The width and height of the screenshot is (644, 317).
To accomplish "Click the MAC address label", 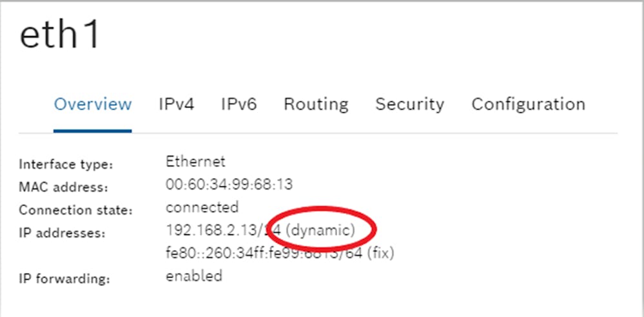I will (x=63, y=187).
